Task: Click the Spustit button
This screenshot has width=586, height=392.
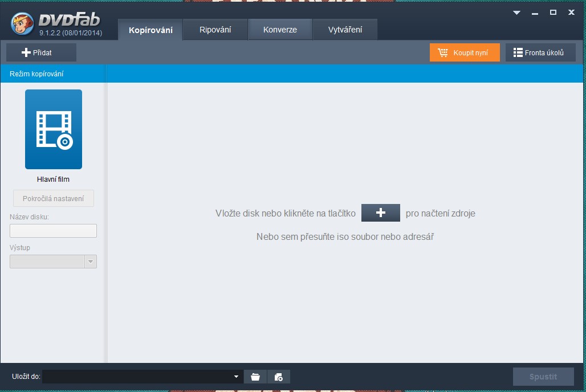Action: click(x=543, y=377)
